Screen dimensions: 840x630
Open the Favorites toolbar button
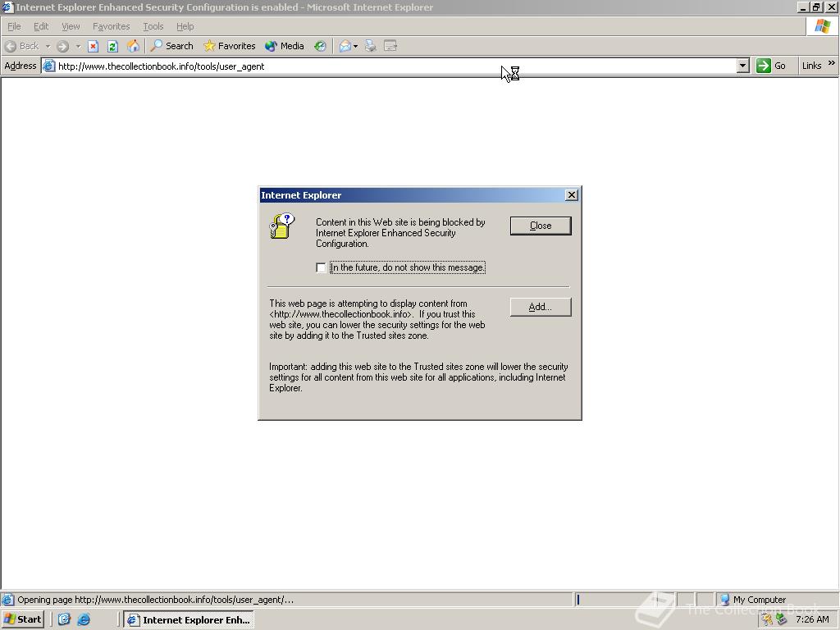coord(230,46)
